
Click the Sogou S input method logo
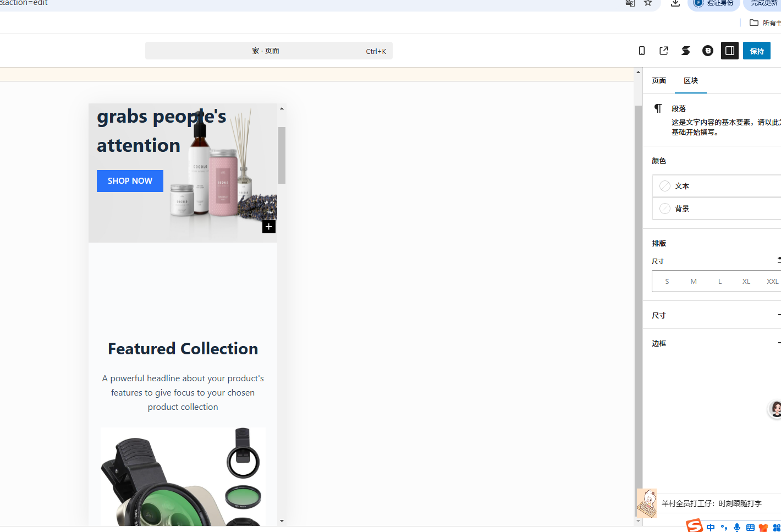pyautogui.click(x=695, y=526)
